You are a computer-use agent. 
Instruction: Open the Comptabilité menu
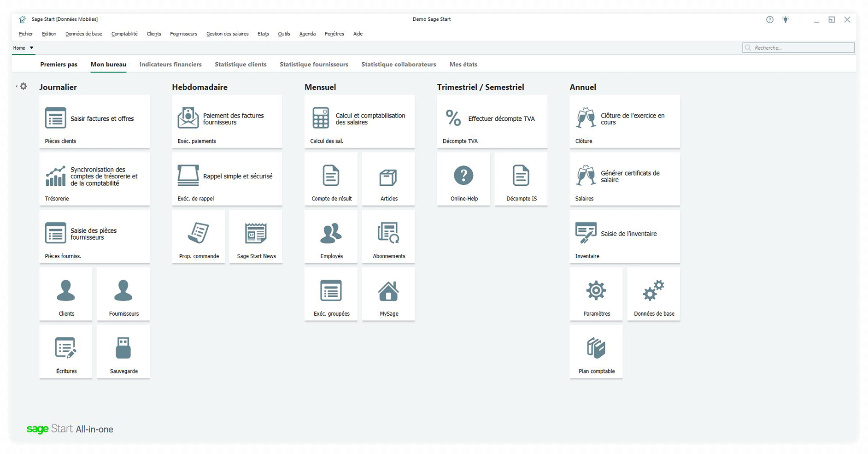pyautogui.click(x=124, y=34)
